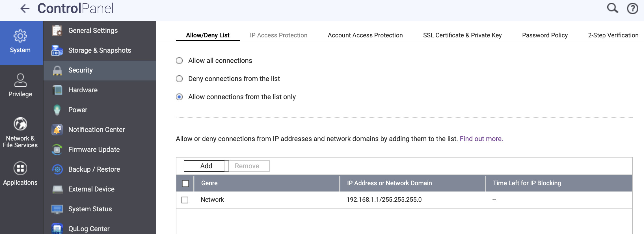Open the Privilege user icon

click(x=20, y=80)
